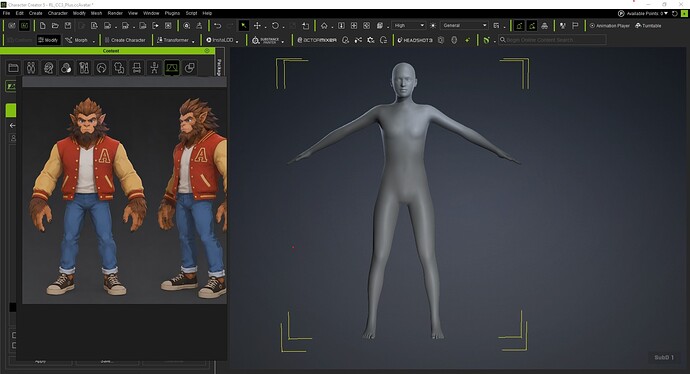Click the Undo arrow icon

click(217, 26)
